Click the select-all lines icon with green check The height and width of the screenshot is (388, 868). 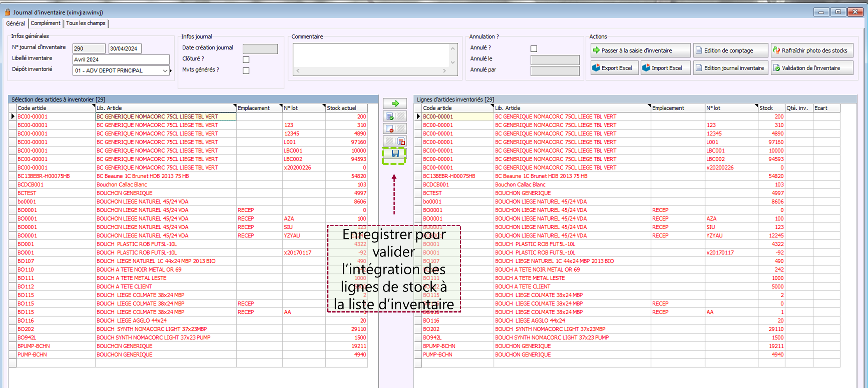coord(390,116)
